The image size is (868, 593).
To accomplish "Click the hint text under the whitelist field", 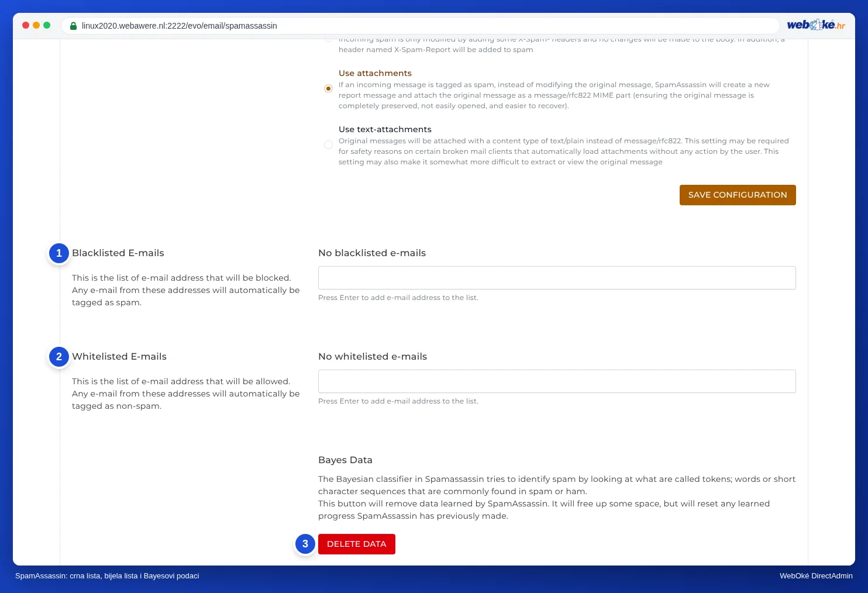I will pyautogui.click(x=398, y=401).
